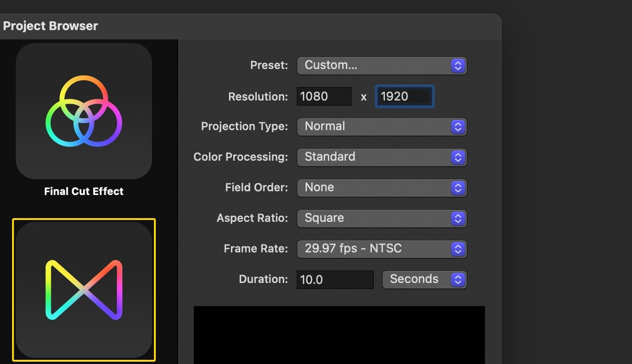Click the Resolution: label

(x=258, y=97)
